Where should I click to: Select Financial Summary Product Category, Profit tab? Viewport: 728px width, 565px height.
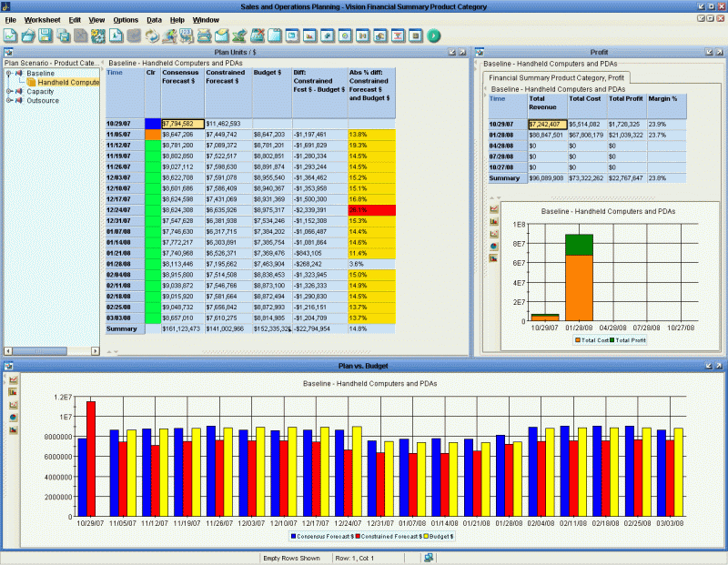(x=556, y=77)
